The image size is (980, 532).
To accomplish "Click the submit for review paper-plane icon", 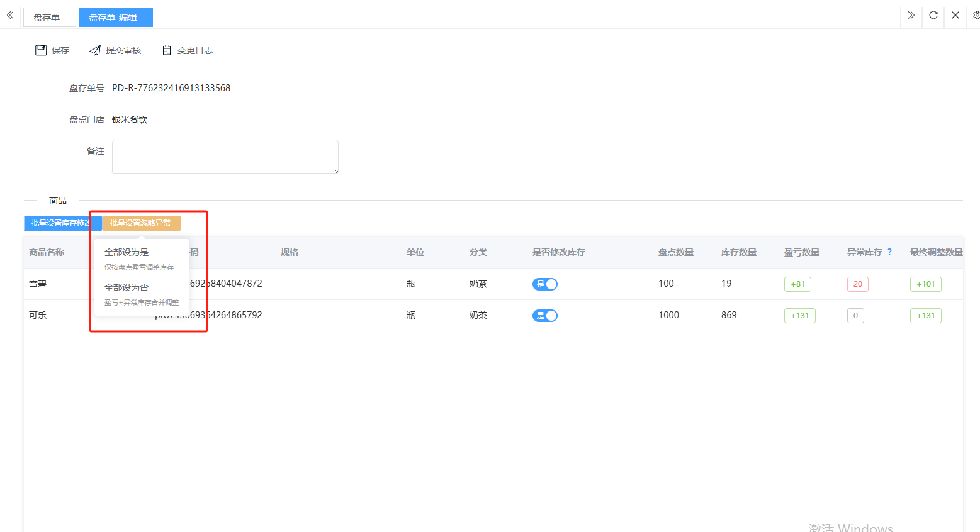I will pyautogui.click(x=95, y=50).
